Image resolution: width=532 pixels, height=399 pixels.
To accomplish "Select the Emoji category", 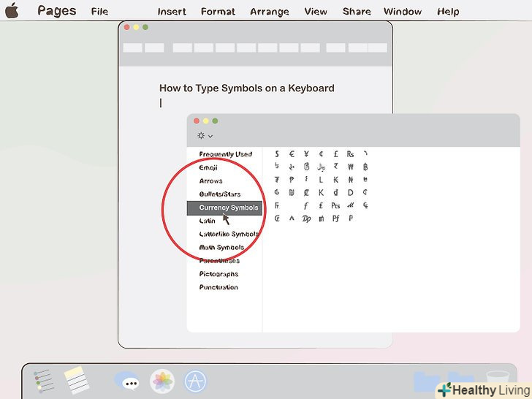I will pos(208,167).
